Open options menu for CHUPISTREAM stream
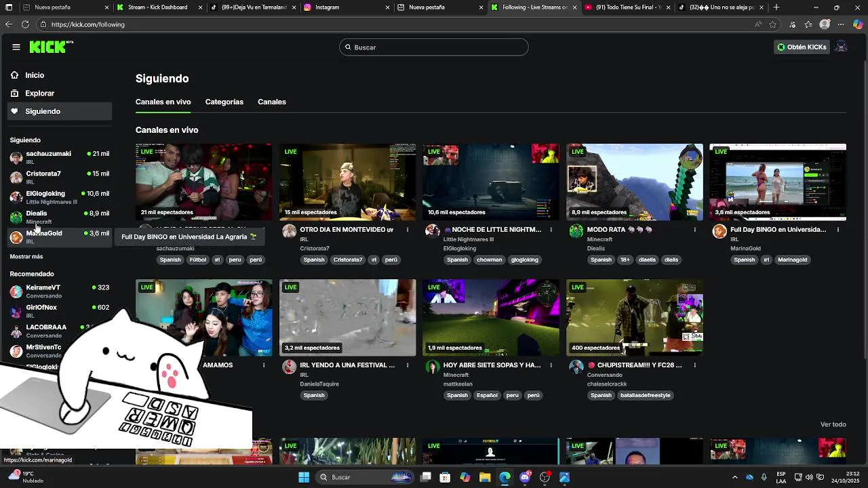Screen dimensions: 868x488 (695, 365)
